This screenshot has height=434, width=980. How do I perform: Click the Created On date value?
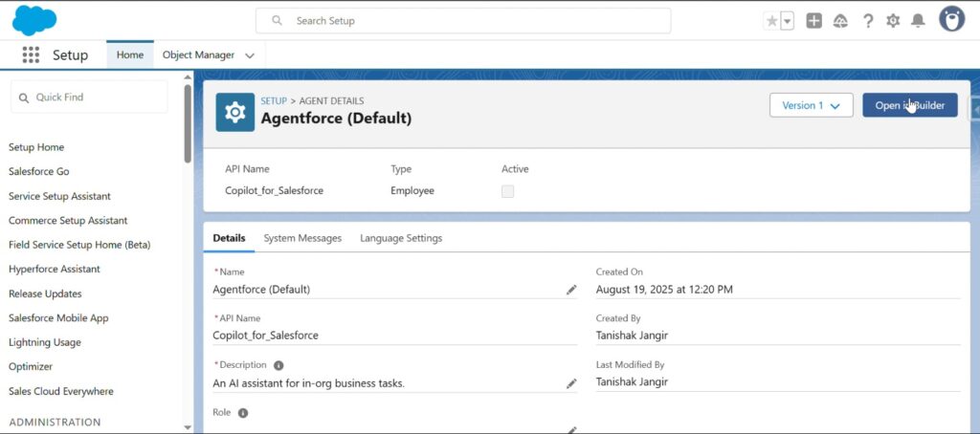(x=664, y=290)
